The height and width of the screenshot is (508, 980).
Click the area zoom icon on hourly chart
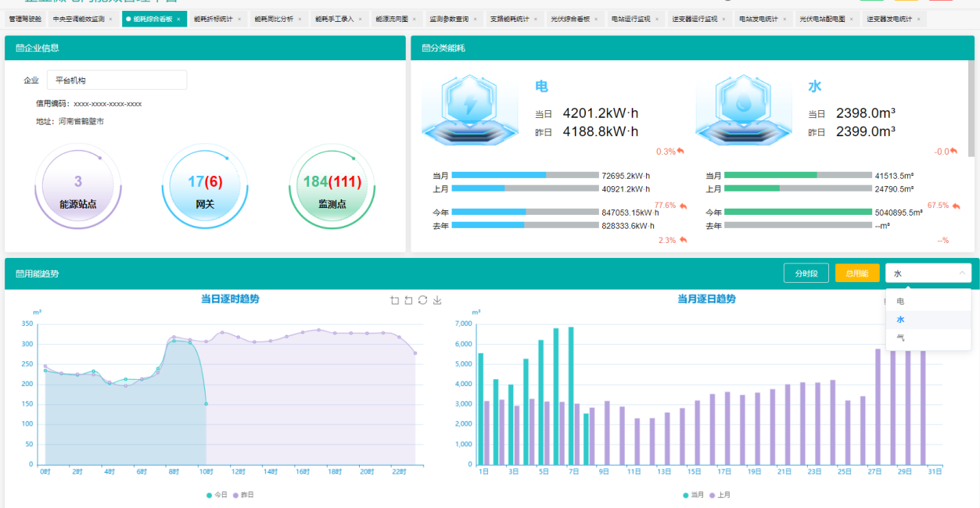[394, 300]
